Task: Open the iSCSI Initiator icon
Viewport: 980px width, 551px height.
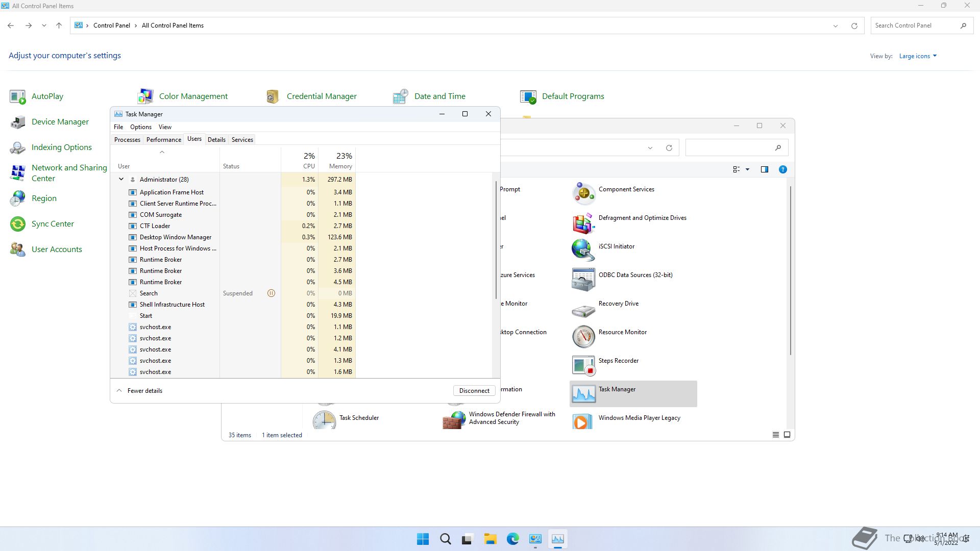Action: tap(583, 251)
